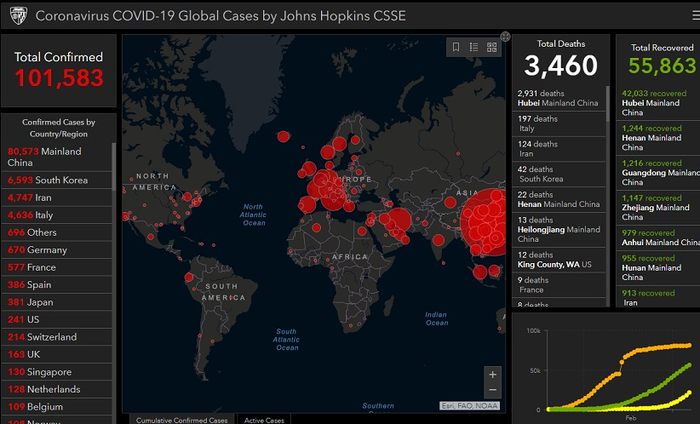Click the Total Recovered 55,863 figure
Viewport: 700px width, 424px height.
[662, 66]
